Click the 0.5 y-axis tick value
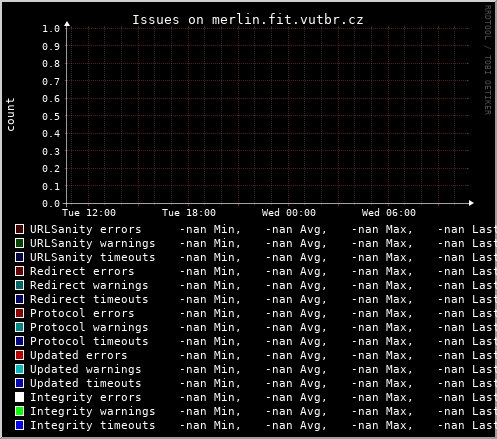The image size is (497, 439). [51, 116]
